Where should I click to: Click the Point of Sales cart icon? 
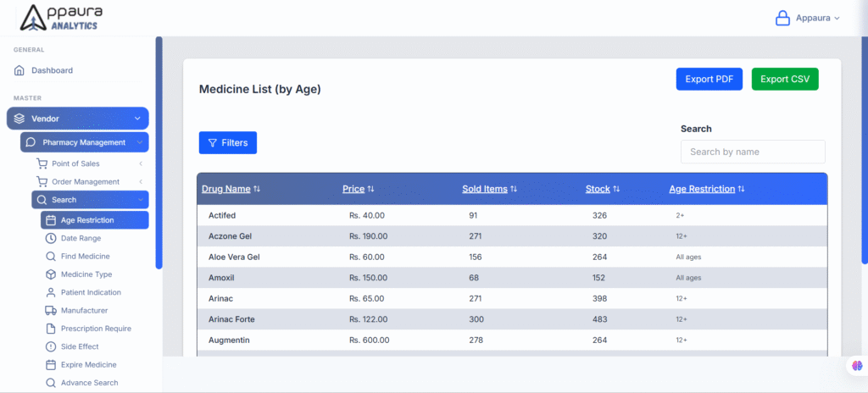click(x=42, y=163)
